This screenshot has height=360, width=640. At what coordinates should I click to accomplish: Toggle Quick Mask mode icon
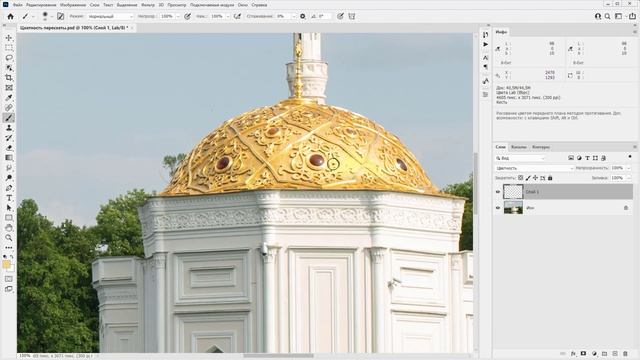click(x=9, y=279)
